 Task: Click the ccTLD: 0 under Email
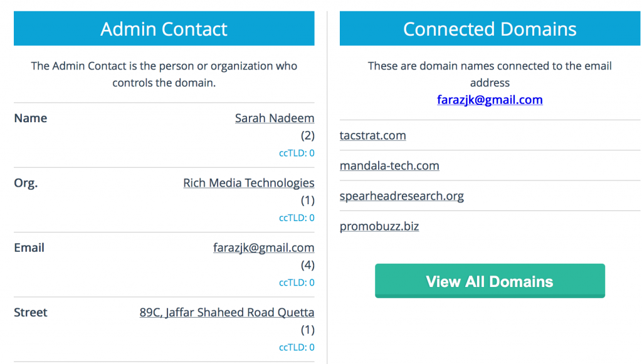297,283
